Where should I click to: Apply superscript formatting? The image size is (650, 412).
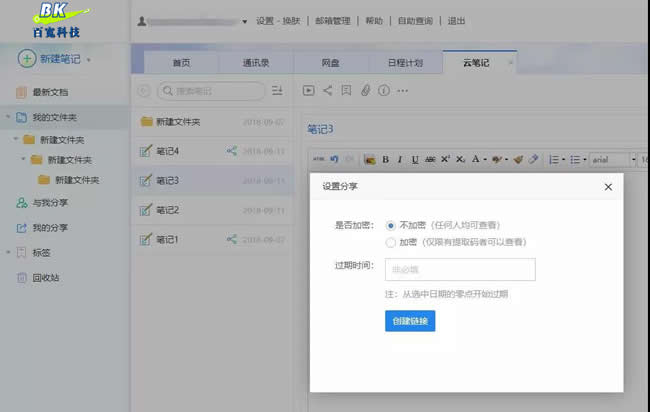tap(446, 159)
